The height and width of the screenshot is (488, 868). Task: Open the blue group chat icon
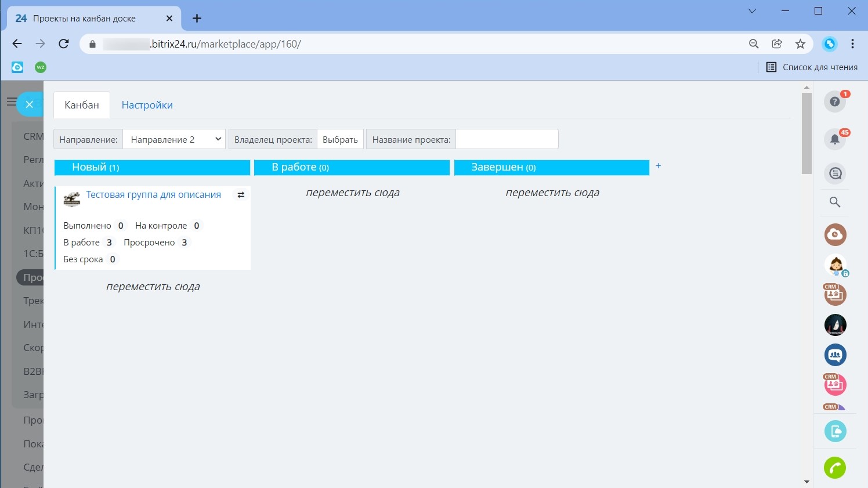click(x=836, y=355)
